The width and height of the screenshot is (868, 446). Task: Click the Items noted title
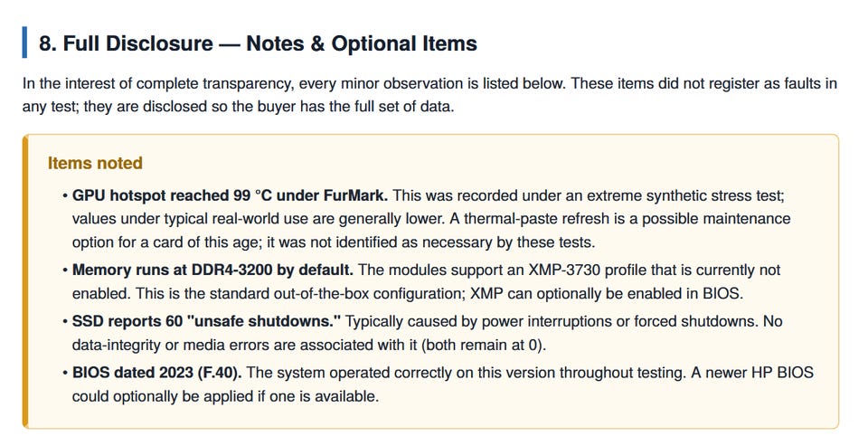[x=95, y=163]
